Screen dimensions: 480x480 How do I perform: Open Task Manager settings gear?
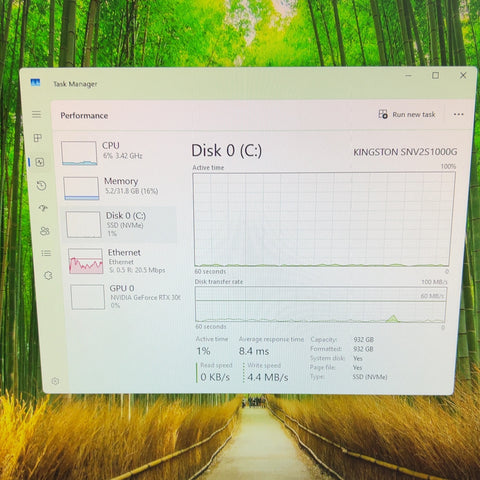pyautogui.click(x=55, y=381)
